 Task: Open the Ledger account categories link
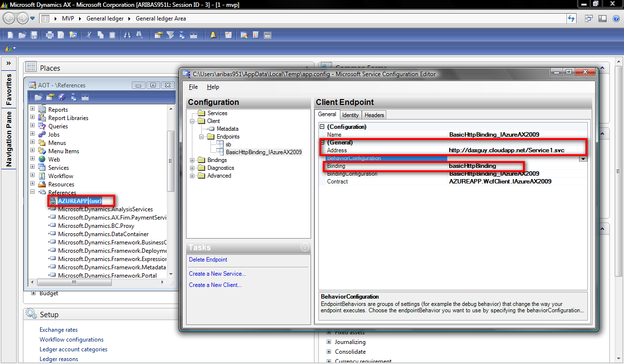click(x=73, y=349)
